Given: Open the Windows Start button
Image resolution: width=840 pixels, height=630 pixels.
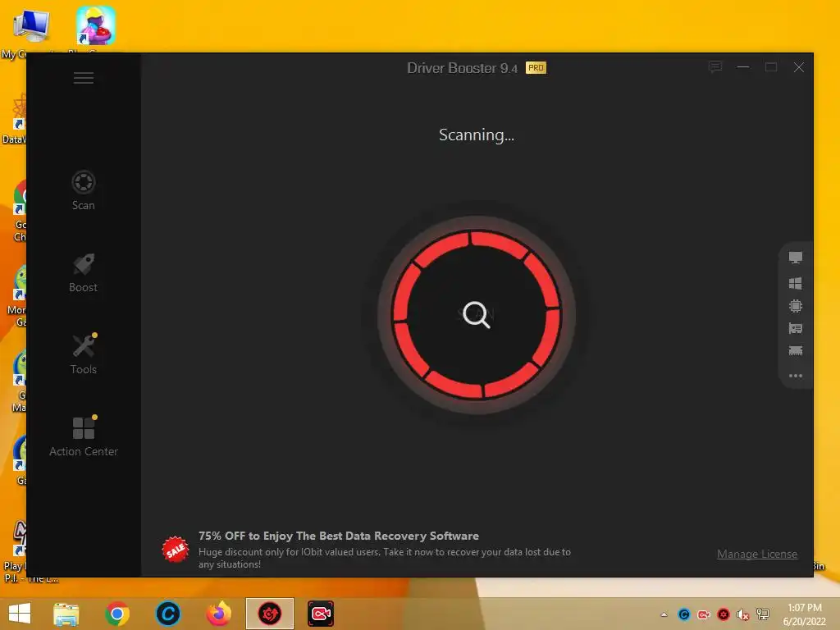Looking at the screenshot, I should (x=20, y=614).
